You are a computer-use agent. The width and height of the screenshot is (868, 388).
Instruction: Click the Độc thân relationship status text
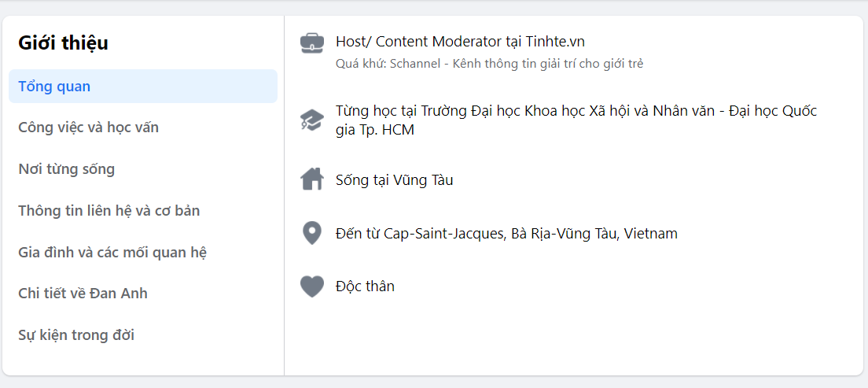pos(365,286)
